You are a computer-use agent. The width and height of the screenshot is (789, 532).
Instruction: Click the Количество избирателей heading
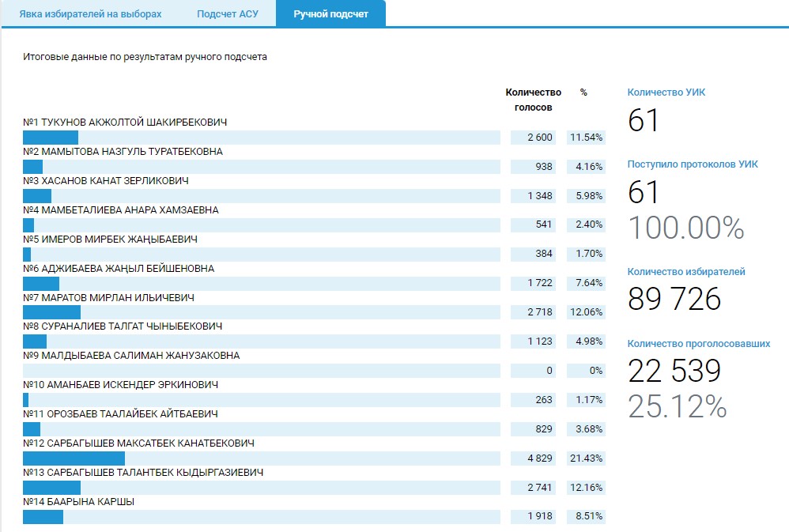(686, 272)
